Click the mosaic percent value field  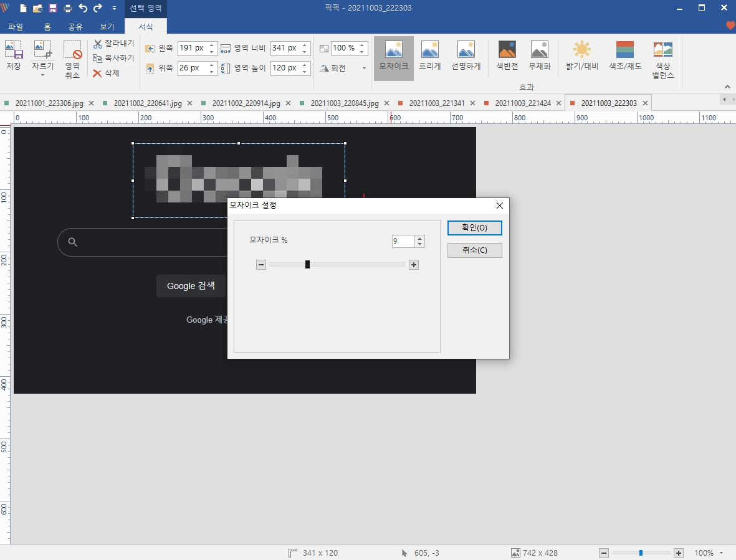pyautogui.click(x=403, y=241)
